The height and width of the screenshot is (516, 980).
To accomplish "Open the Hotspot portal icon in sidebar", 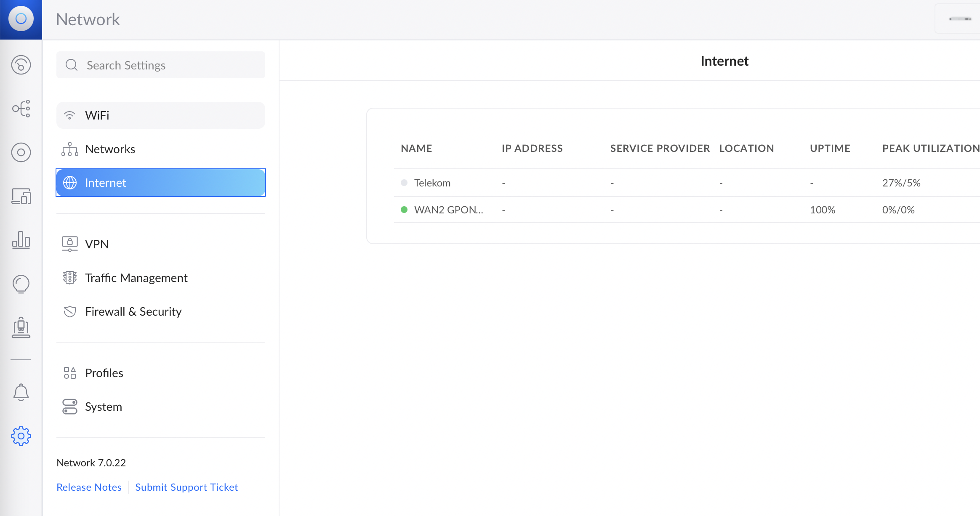I will tap(21, 328).
